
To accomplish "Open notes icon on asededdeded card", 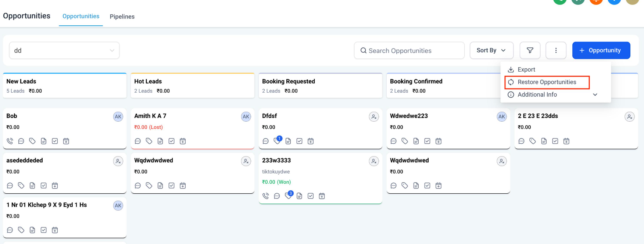I will coord(32,186).
